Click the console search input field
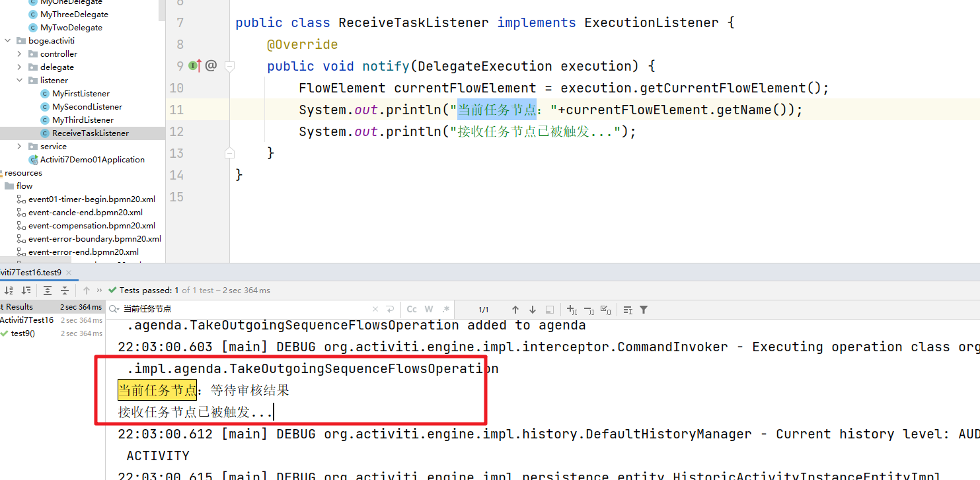This screenshot has height=480, width=980. 246,309
